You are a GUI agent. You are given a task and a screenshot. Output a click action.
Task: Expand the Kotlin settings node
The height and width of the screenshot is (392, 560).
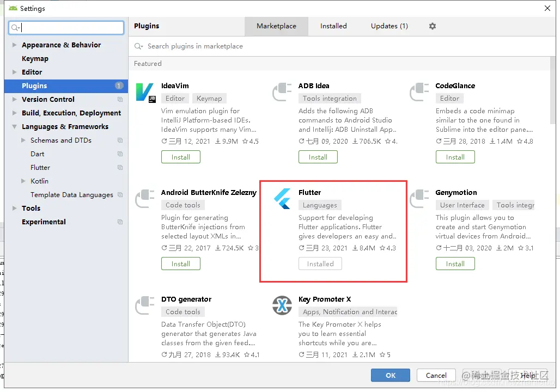point(23,181)
